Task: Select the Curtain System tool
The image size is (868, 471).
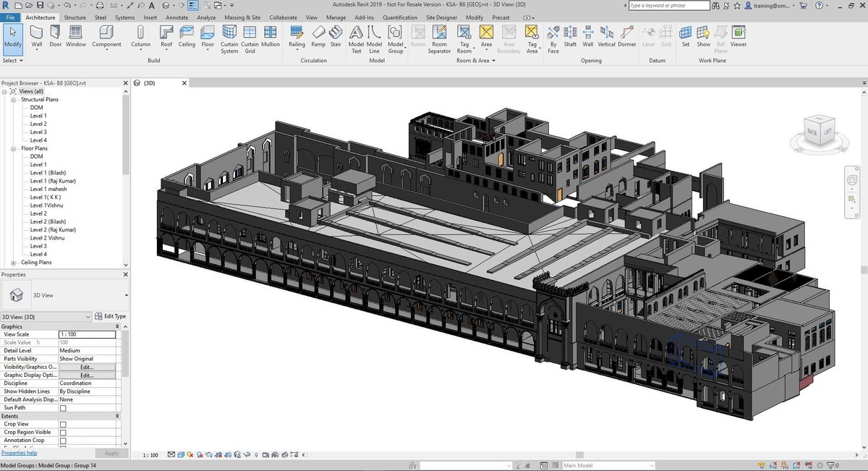Action: (229, 40)
